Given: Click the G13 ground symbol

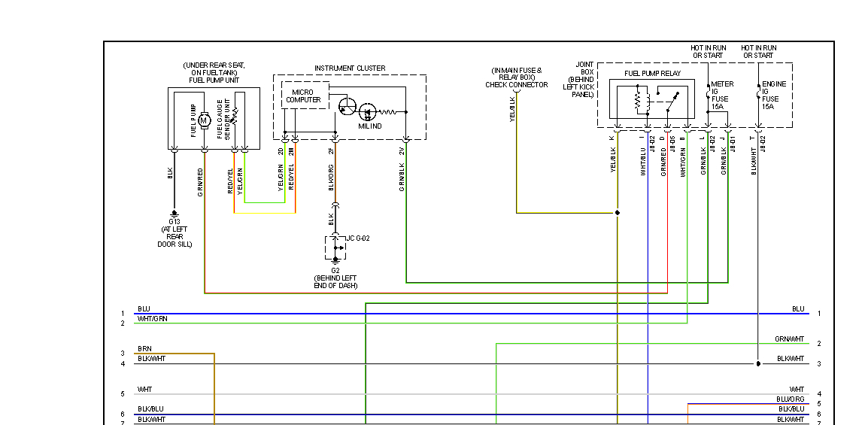Looking at the screenshot, I should click(x=175, y=213).
